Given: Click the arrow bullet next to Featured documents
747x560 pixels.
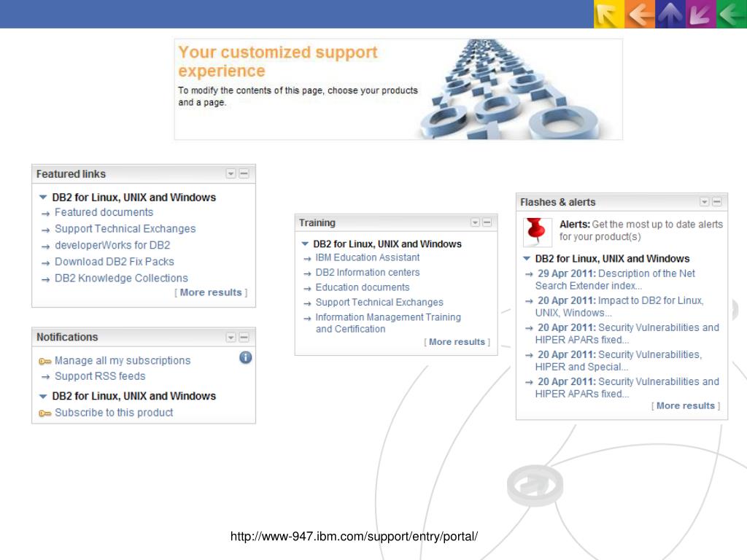Looking at the screenshot, I should (45, 214).
